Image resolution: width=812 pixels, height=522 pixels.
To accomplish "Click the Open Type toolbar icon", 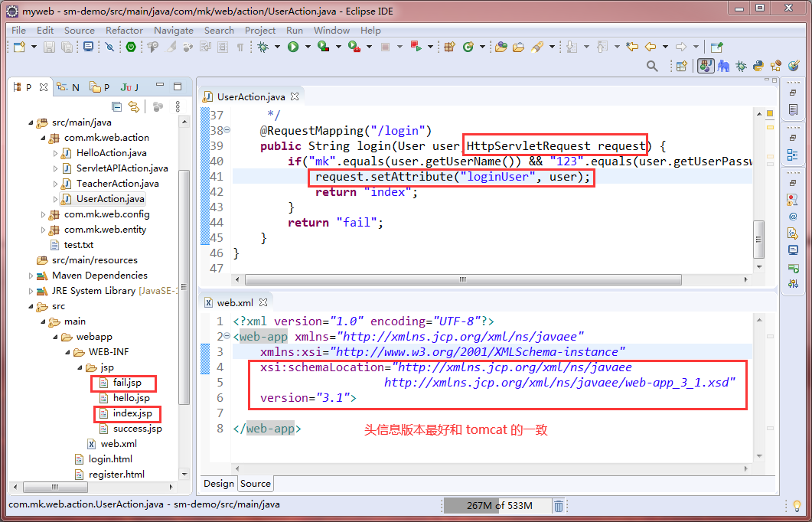I will tap(501, 47).
